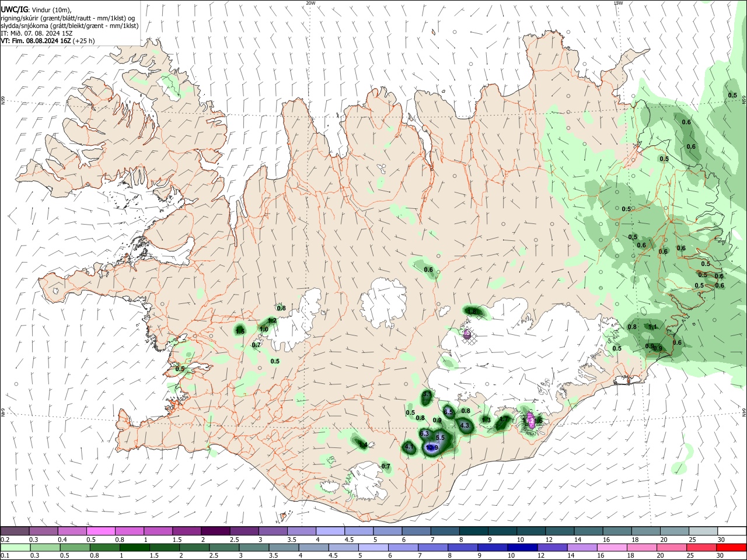The image size is (747, 560).
Task: Click the 6.5 precipitation value on the map
Action: [x=448, y=412]
